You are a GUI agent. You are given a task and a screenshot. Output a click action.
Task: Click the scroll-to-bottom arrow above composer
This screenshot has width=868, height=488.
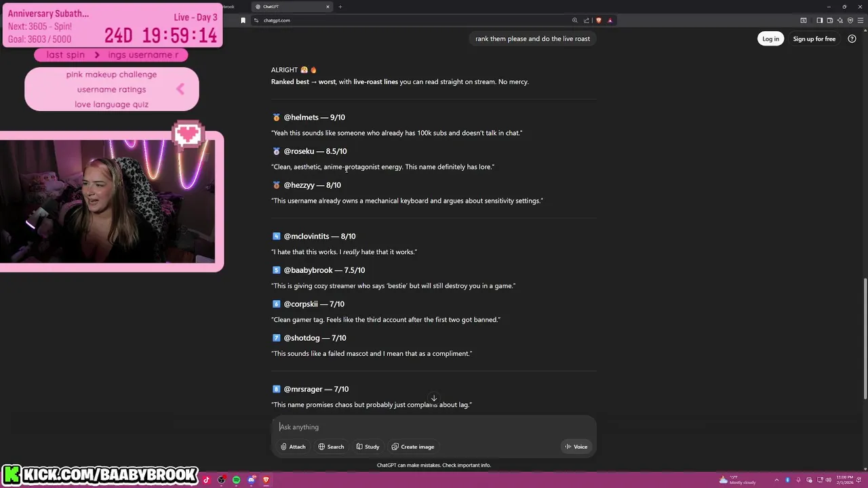(434, 399)
